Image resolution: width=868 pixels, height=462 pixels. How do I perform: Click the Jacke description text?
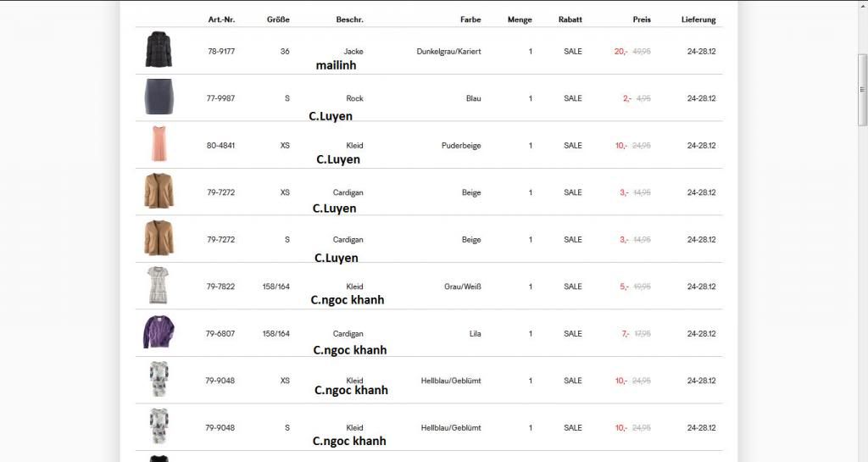click(x=353, y=52)
